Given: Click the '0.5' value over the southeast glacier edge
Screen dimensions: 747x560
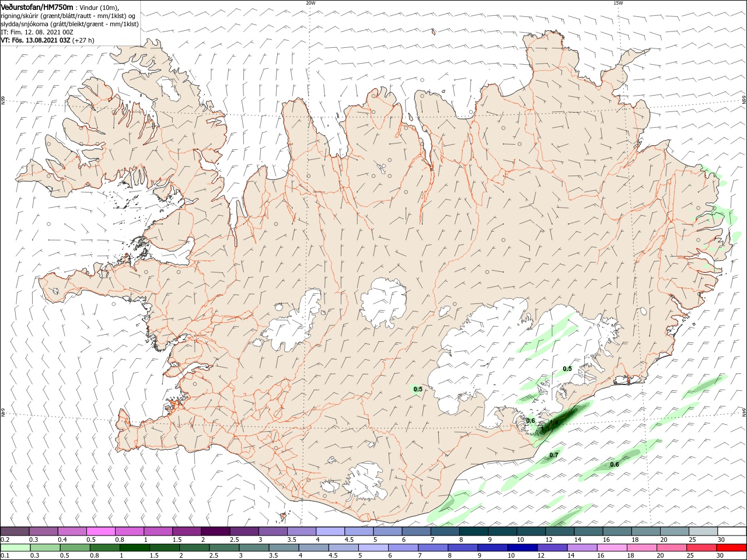Looking at the screenshot, I should (567, 369).
